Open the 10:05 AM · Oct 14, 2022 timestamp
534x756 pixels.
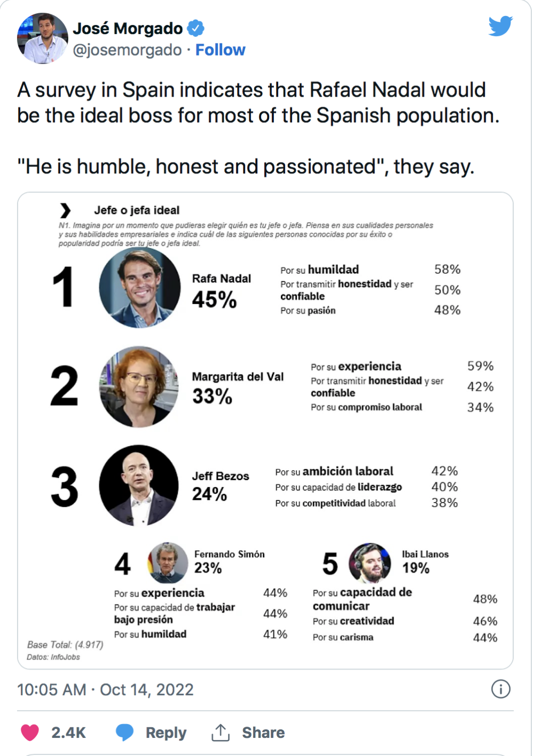click(x=105, y=689)
